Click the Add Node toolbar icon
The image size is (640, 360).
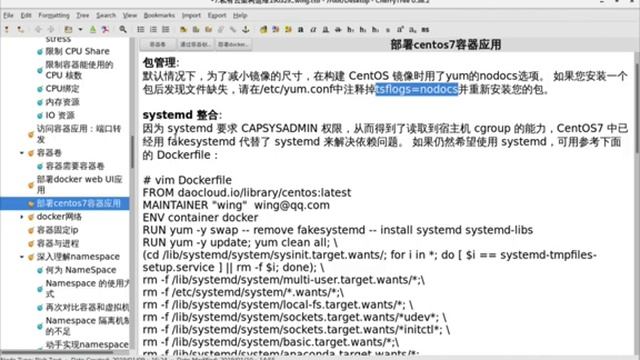tap(7, 29)
